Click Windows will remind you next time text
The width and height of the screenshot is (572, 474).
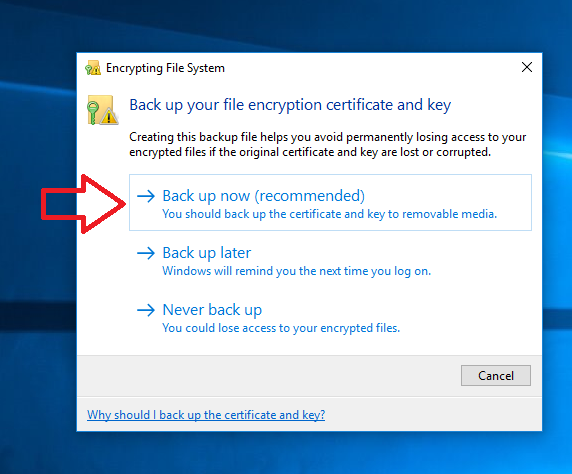click(297, 271)
